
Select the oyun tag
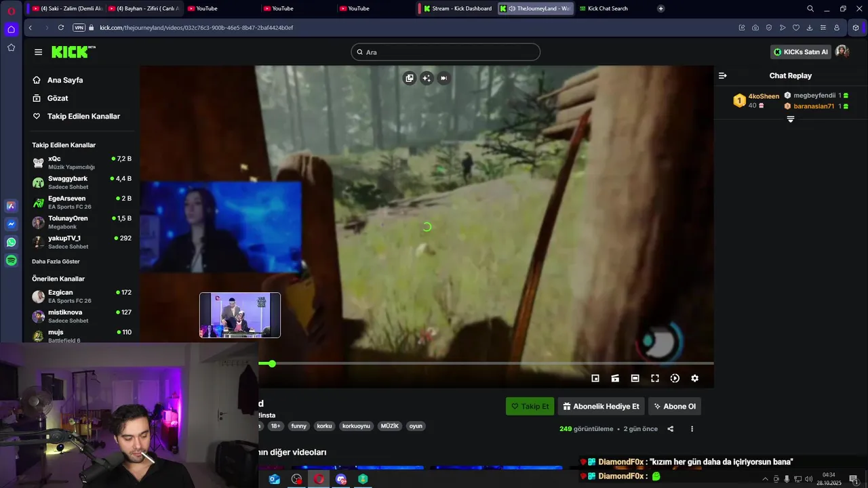click(416, 426)
